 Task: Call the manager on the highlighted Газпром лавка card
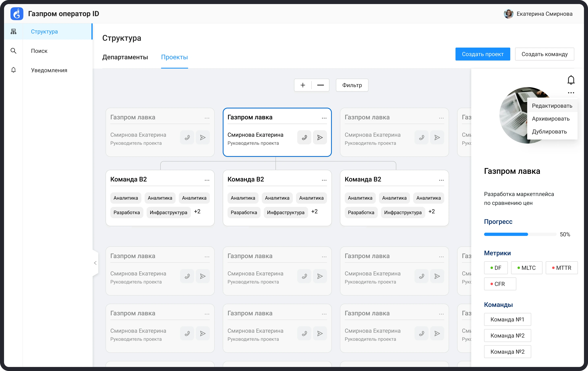point(304,138)
